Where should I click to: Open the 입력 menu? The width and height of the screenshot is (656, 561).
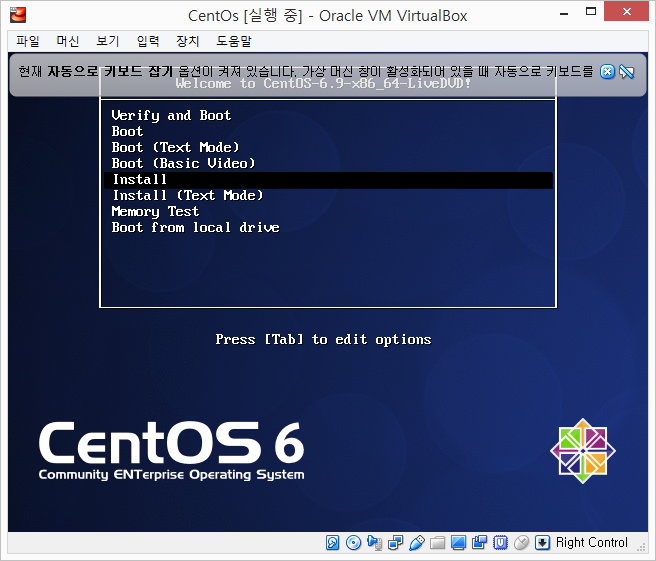pos(148,41)
